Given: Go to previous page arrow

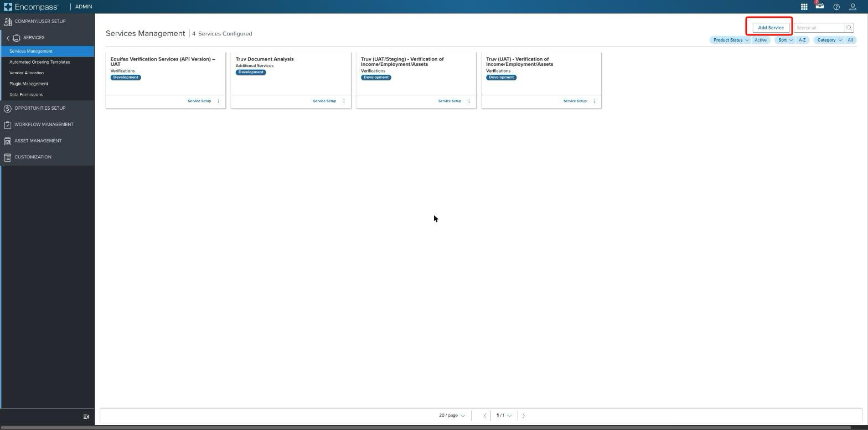Looking at the screenshot, I should click(x=485, y=416).
